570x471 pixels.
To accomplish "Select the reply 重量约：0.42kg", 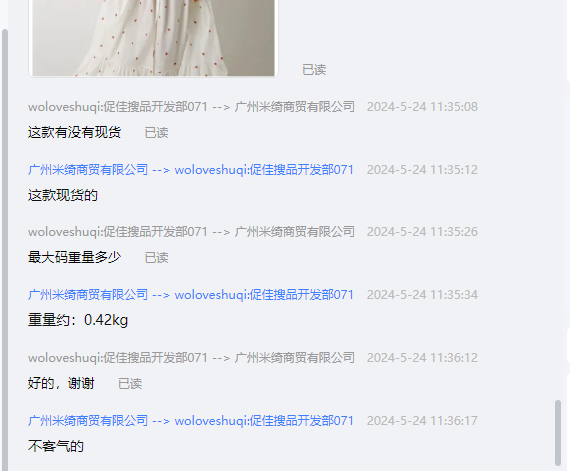I will tap(78, 320).
